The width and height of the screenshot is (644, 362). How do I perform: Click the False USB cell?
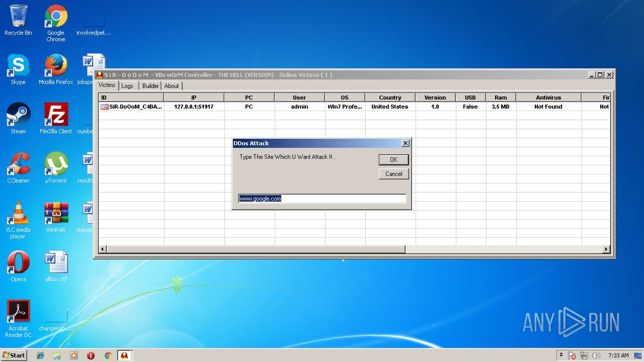click(470, 107)
